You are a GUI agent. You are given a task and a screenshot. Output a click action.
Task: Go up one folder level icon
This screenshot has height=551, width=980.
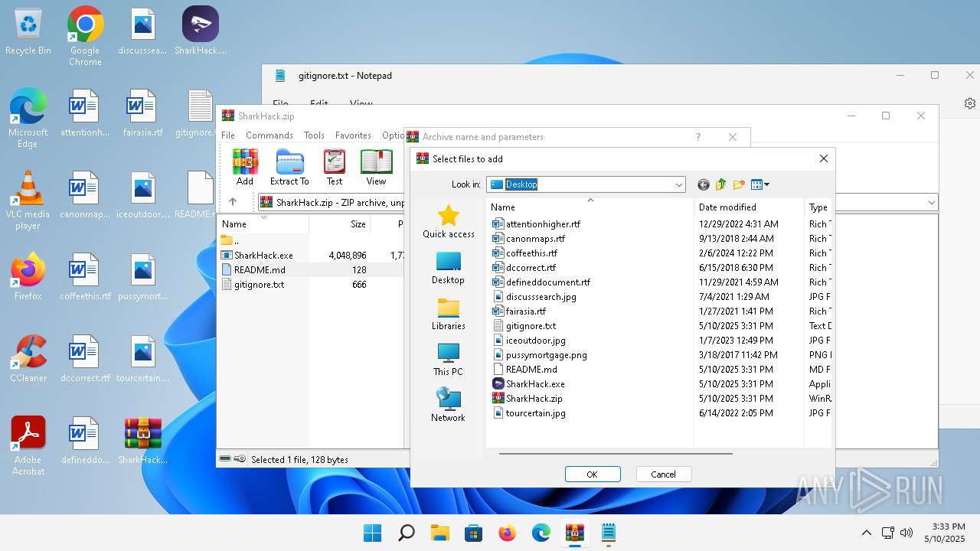(x=720, y=184)
